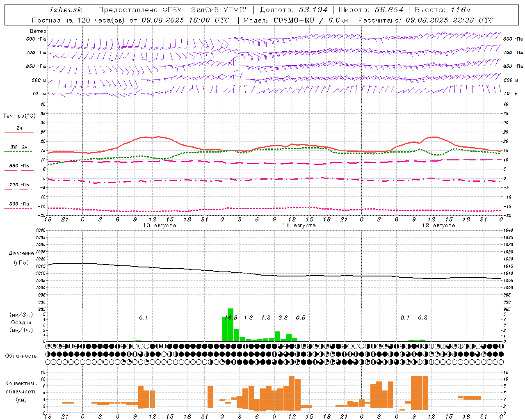Click the 10 августа date label
The width and height of the screenshot is (525, 420).
[160, 226]
